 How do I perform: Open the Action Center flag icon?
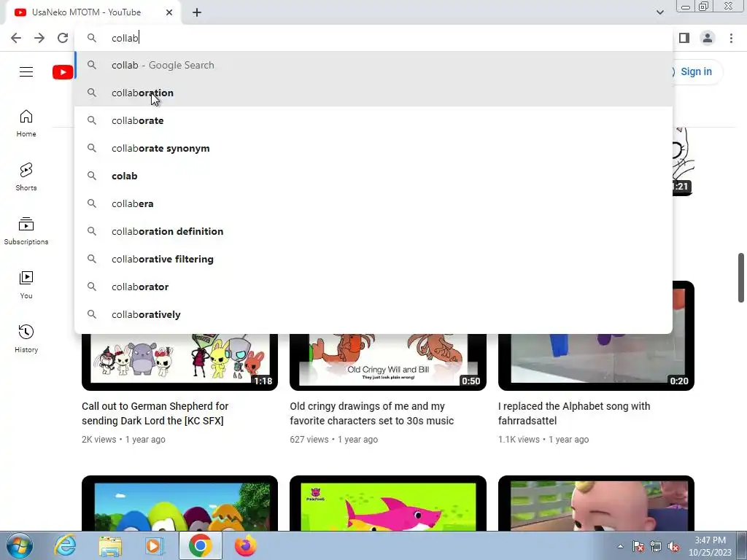click(x=638, y=546)
